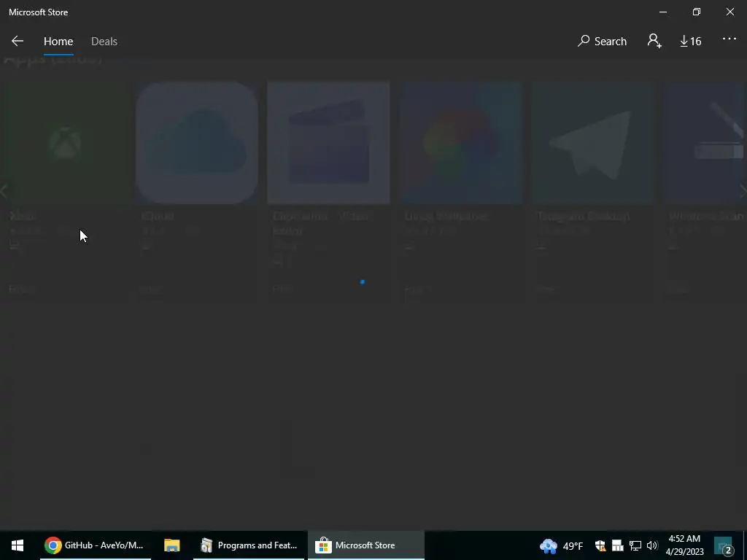Open Search in Microsoft Store
Image resolution: width=747 pixels, height=560 pixels.
tap(602, 42)
